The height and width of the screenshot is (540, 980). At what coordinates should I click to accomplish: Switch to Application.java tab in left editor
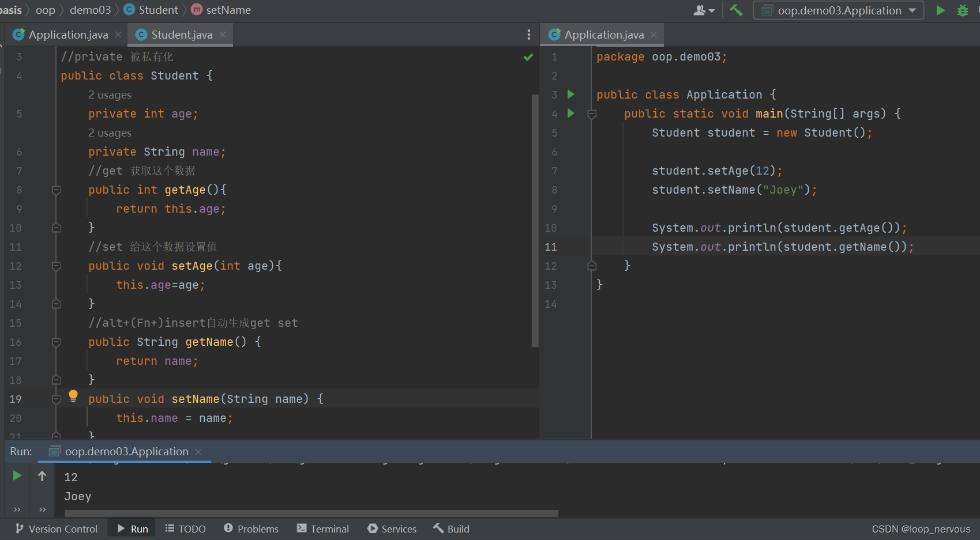click(68, 35)
